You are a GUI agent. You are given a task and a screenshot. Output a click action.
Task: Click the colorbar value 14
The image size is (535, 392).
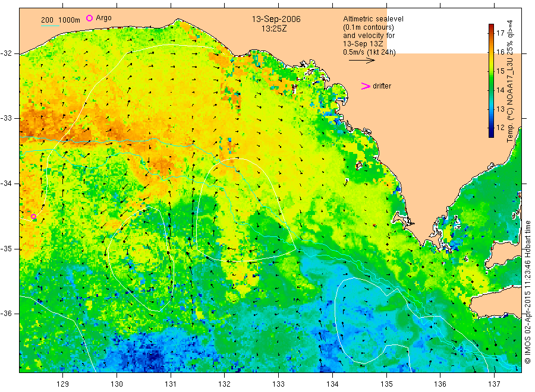coord(500,90)
